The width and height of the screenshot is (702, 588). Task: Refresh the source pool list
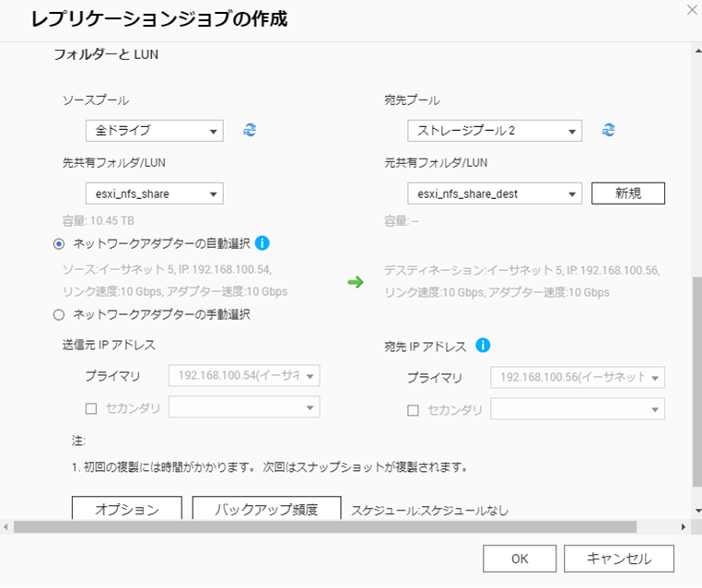(x=250, y=130)
